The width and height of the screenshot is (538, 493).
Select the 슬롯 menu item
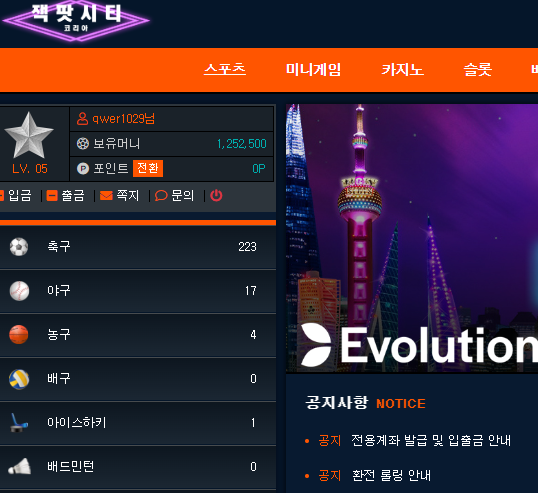[x=478, y=70]
